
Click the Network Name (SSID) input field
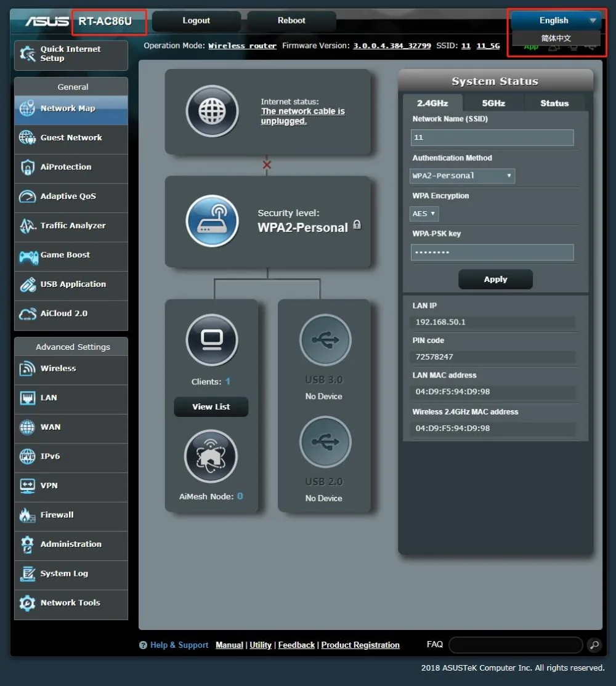click(492, 137)
